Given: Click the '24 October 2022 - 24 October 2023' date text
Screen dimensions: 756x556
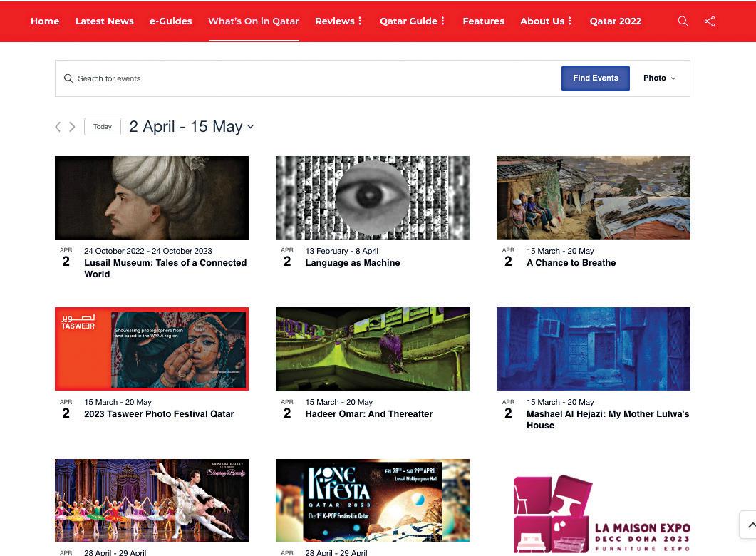Looking at the screenshot, I should [148, 251].
